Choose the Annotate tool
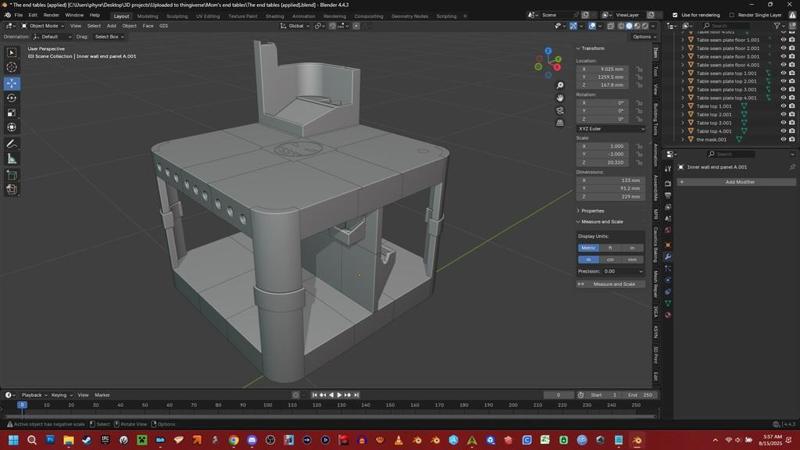Image resolution: width=800 pixels, height=450 pixels. coord(12,143)
